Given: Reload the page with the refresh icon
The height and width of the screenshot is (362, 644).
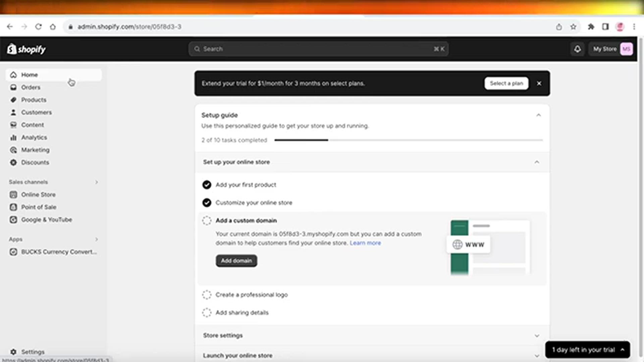Looking at the screenshot, I should click(x=39, y=26).
